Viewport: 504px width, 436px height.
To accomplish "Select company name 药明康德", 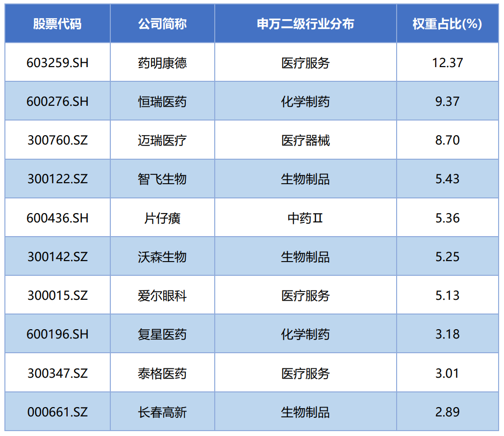I will [x=162, y=63].
